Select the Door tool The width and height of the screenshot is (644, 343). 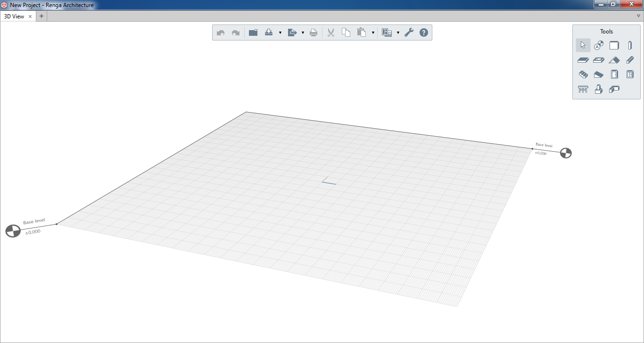click(x=614, y=74)
